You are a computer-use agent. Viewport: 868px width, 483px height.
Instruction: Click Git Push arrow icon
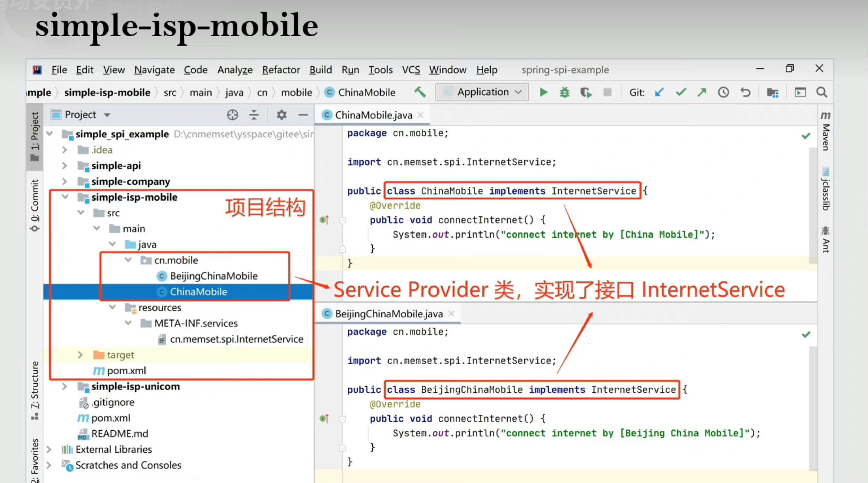tap(702, 93)
